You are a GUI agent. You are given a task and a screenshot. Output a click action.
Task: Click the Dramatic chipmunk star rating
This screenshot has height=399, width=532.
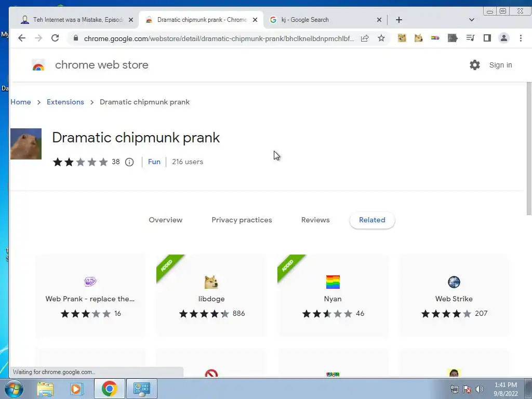tap(81, 162)
